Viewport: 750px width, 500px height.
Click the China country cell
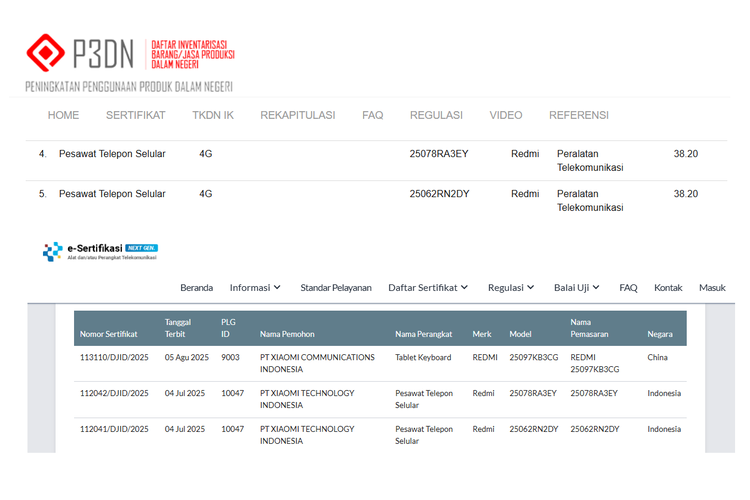657,357
